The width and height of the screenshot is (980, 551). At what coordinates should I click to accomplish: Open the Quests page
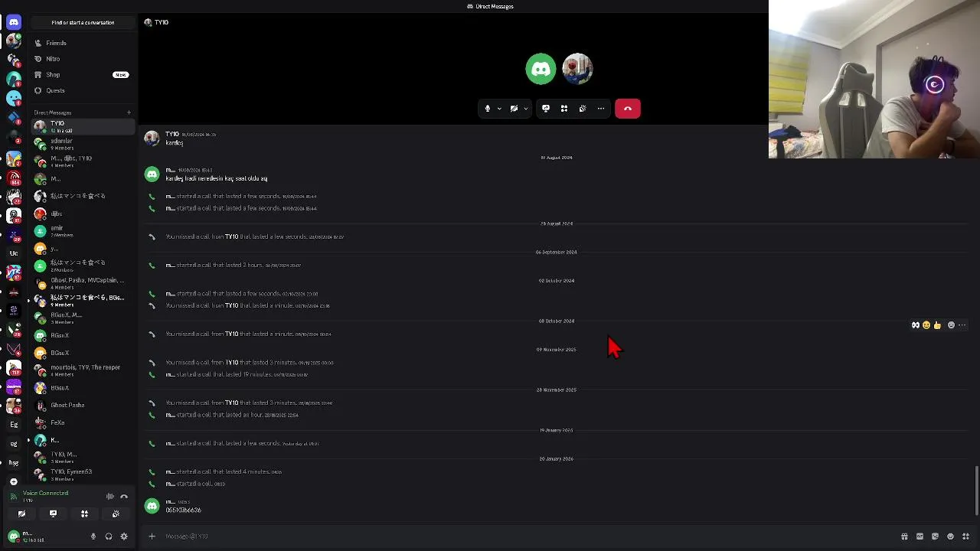pos(83,90)
